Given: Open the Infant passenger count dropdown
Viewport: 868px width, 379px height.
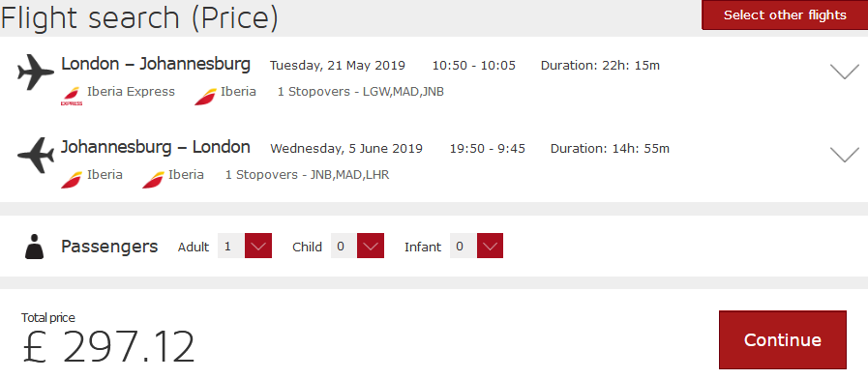Looking at the screenshot, I should click(490, 247).
